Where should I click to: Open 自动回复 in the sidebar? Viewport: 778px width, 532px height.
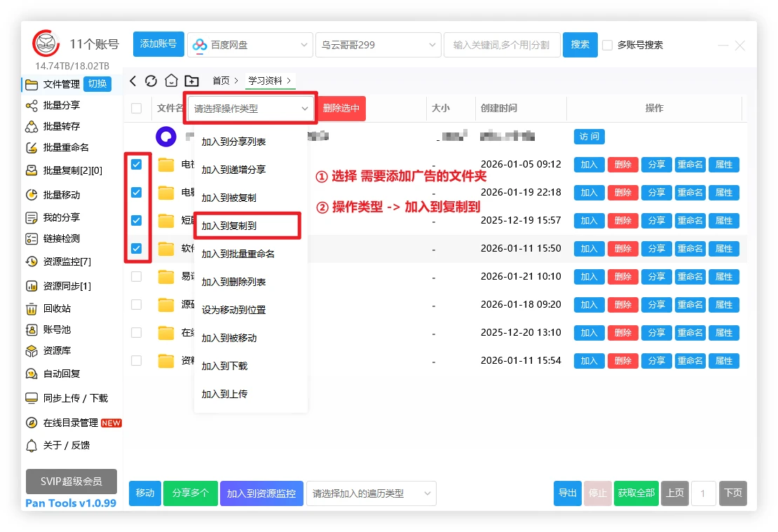61,374
